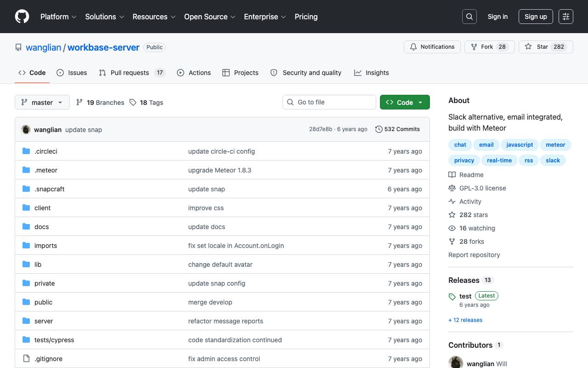View the 19 Branches link
This screenshot has width=588, height=368.
tap(100, 103)
